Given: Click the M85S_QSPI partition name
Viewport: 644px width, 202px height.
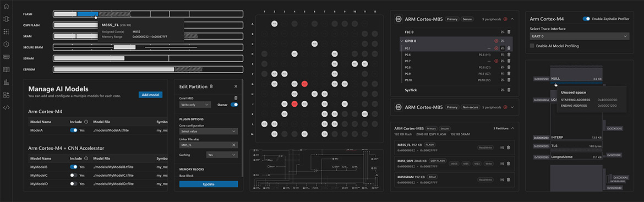Looking at the screenshot, I should pos(405,161).
